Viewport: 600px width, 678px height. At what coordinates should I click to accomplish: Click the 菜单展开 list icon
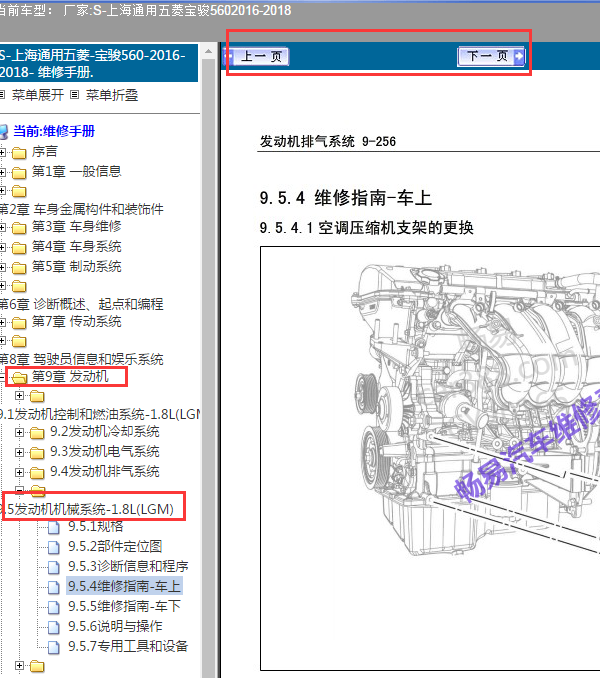(x=2, y=94)
